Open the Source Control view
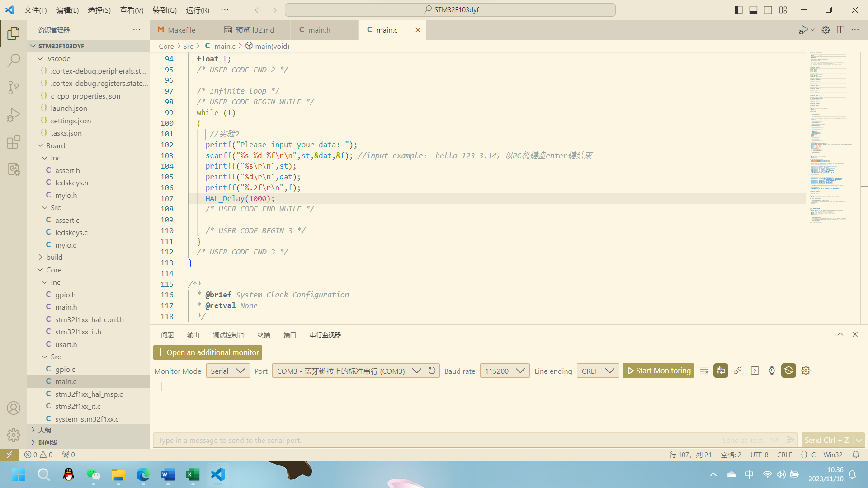This screenshot has height=488, width=868. pyautogui.click(x=14, y=87)
